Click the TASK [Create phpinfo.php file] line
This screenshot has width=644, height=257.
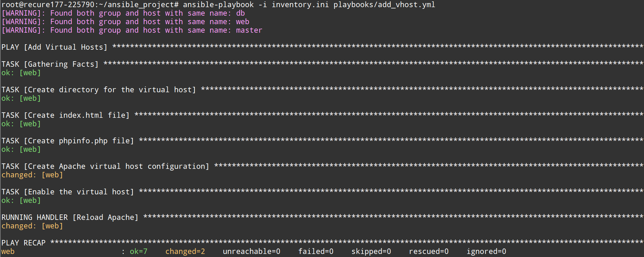pos(67,141)
